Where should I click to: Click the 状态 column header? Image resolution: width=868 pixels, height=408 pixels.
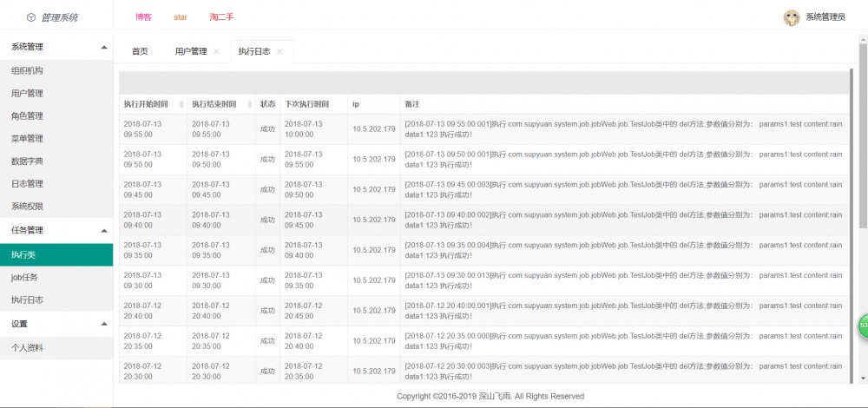pyautogui.click(x=267, y=104)
